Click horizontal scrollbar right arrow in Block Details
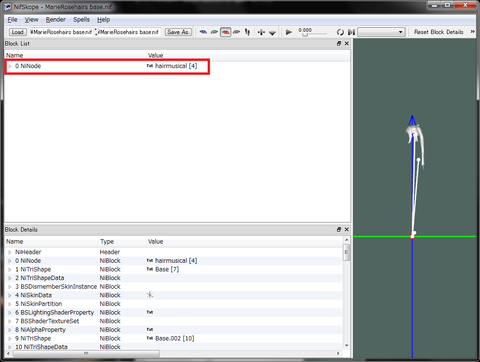 pos(338,353)
